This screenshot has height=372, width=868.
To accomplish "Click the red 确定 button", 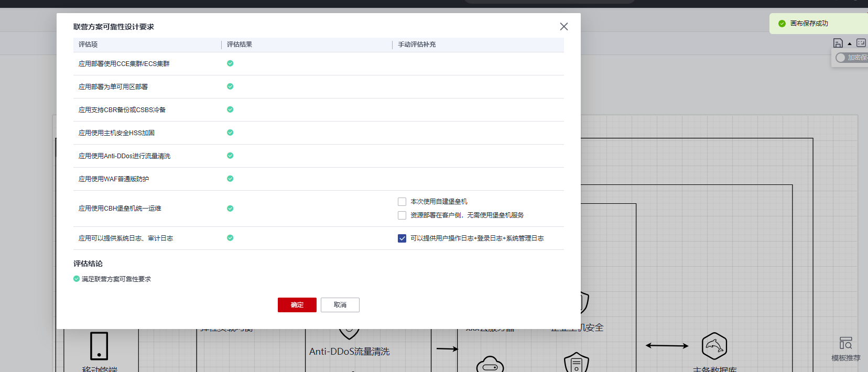I will pyautogui.click(x=297, y=305).
